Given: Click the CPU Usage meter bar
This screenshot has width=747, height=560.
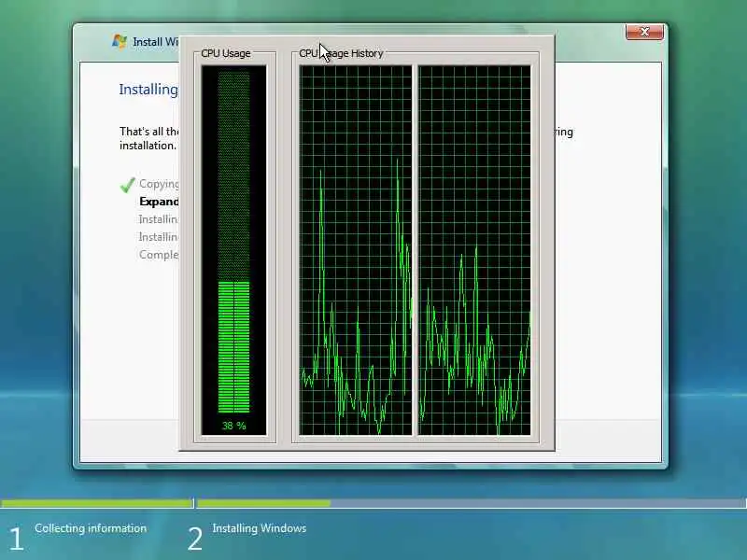Looking at the screenshot, I should tap(234, 243).
